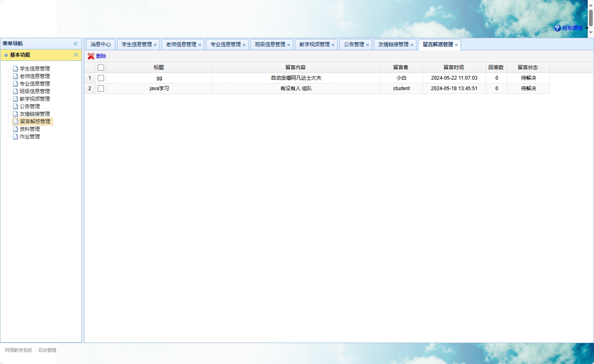Collapse the 基本功能 section
Screen dimensions: 594x364
click(x=76, y=55)
